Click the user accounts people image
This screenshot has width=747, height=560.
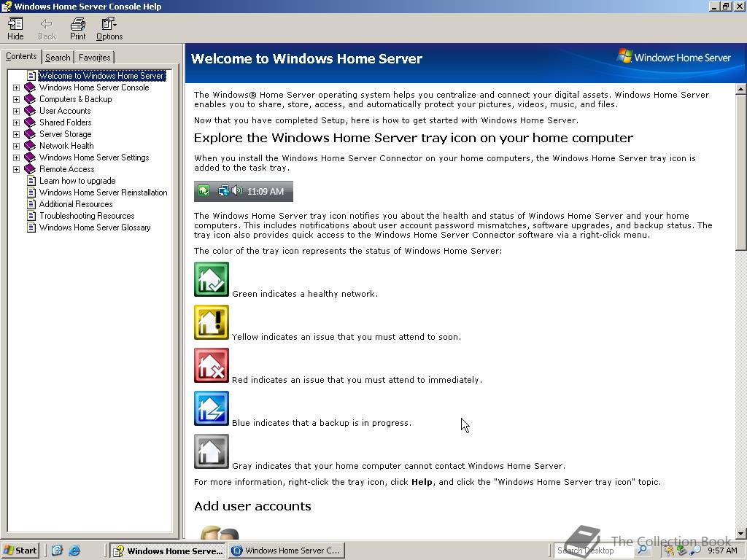click(219, 532)
